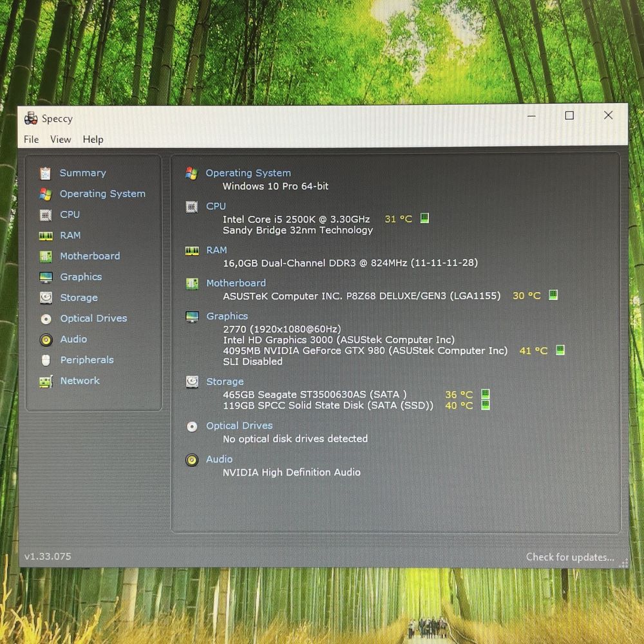Click the Optical Drives disc icon in summary pane
The width and height of the screenshot is (644, 644).
tap(192, 427)
